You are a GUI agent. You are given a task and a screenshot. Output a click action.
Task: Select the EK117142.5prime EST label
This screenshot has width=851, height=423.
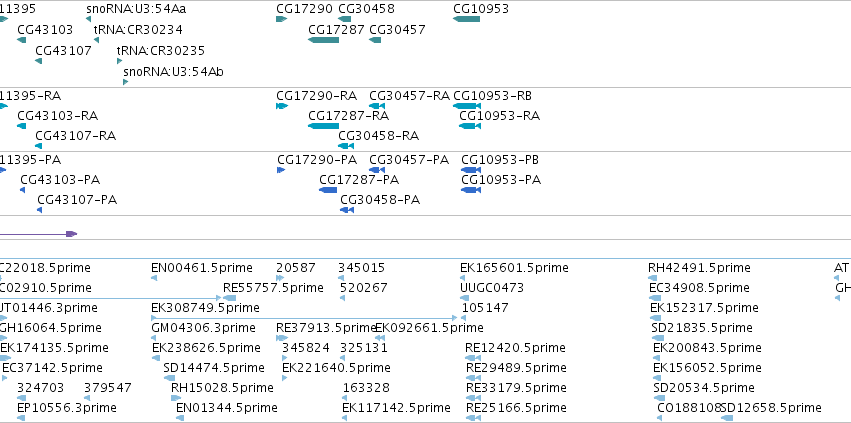(396, 408)
